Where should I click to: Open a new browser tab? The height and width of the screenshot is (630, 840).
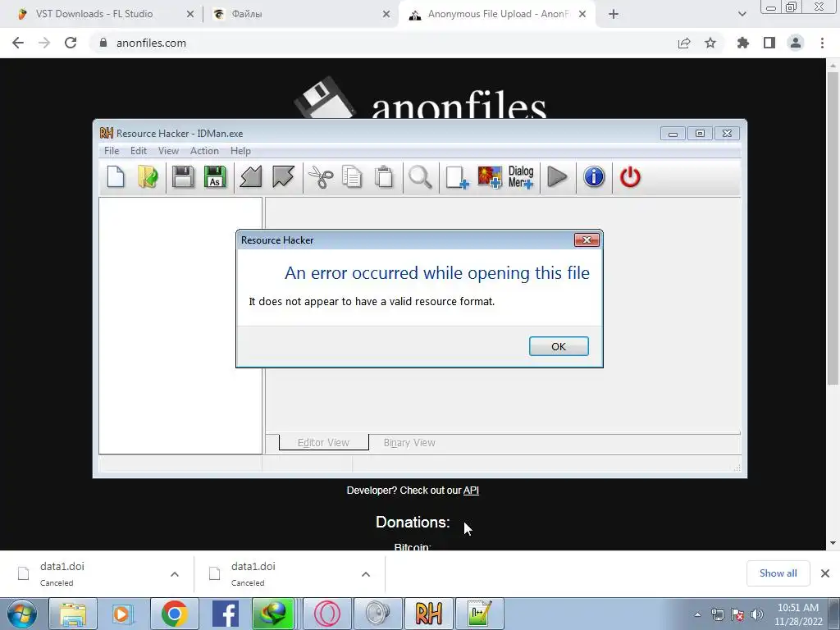point(614,14)
